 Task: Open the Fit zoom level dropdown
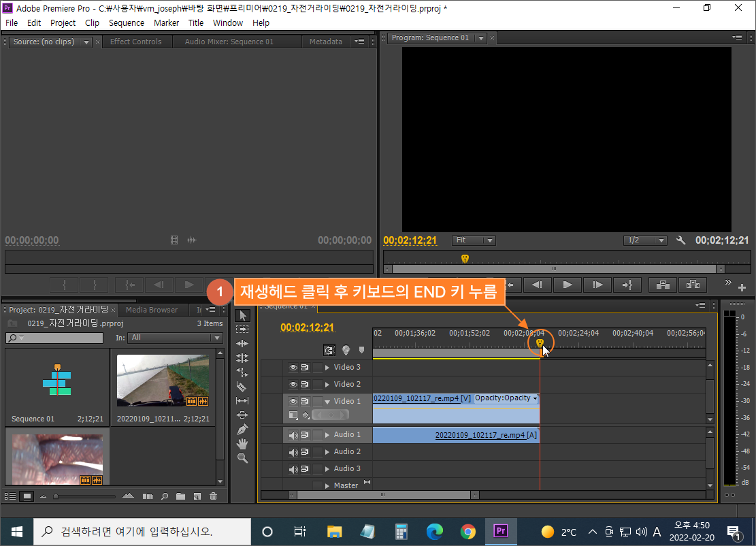click(474, 240)
